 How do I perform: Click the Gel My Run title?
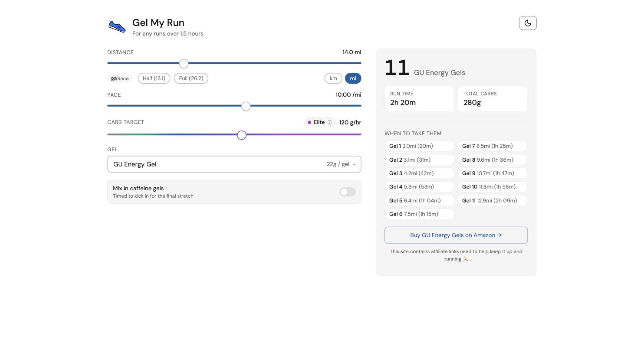click(x=158, y=23)
